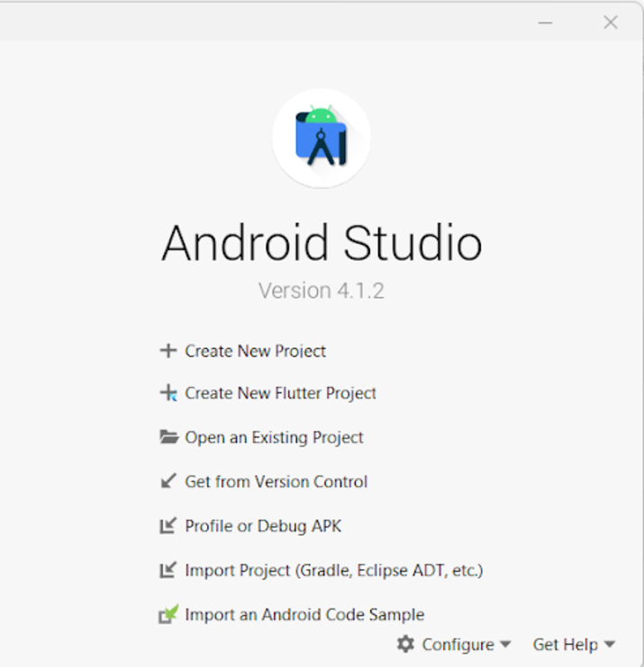Click the plus icon beside Create New Project
This screenshot has width=644, height=667.
pos(168,351)
